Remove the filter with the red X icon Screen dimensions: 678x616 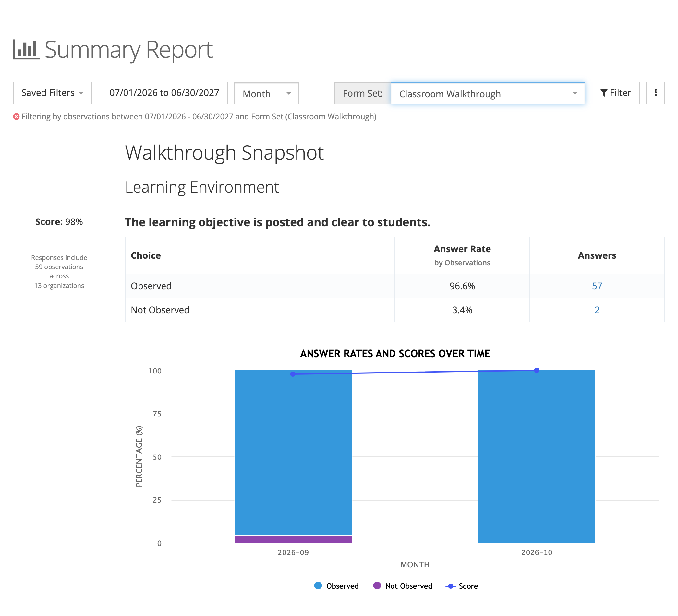pos(16,117)
